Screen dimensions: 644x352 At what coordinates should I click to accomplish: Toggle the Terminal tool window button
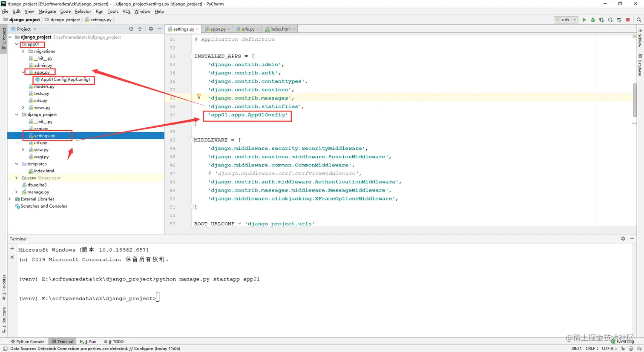(62, 341)
